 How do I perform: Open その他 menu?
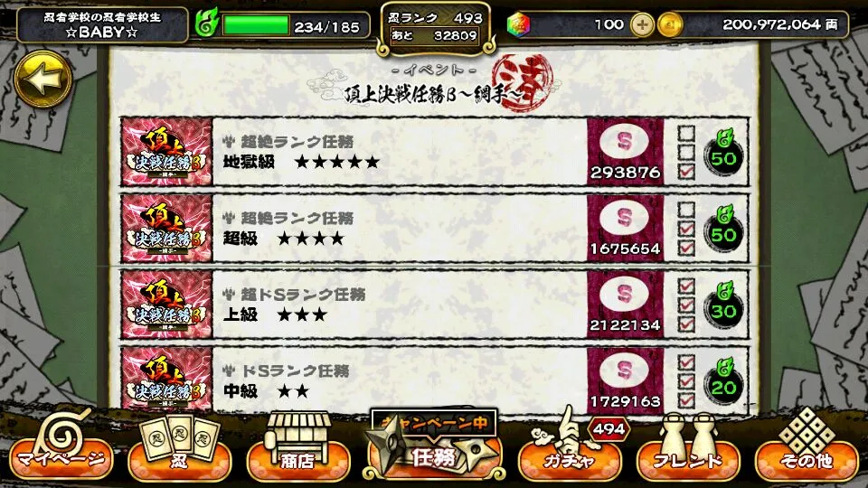[807, 449]
